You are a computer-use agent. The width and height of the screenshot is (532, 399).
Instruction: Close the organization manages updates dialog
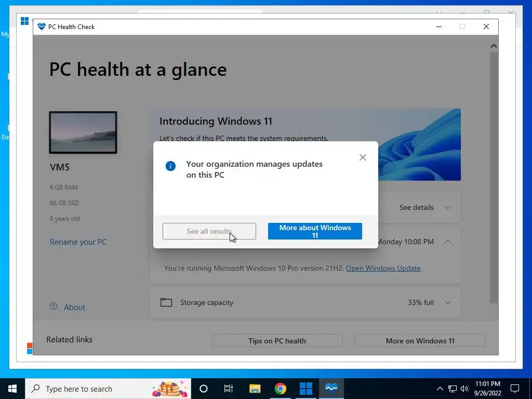point(363,157)
